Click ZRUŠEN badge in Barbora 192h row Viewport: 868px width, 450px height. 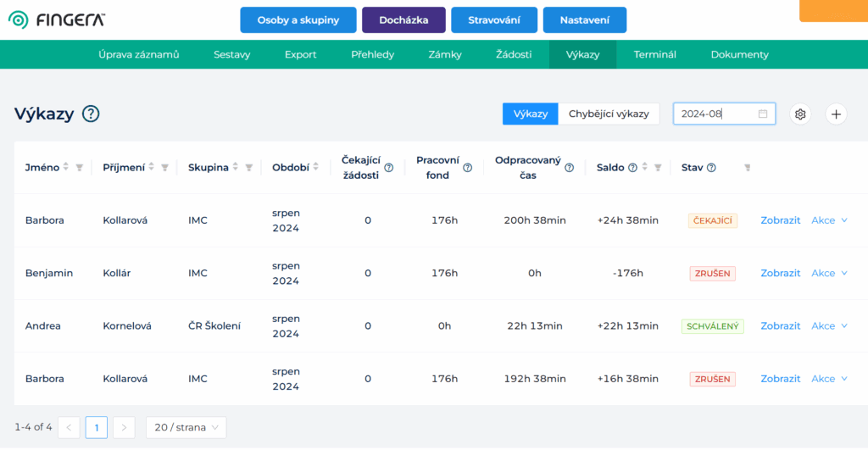coord(712,379)
